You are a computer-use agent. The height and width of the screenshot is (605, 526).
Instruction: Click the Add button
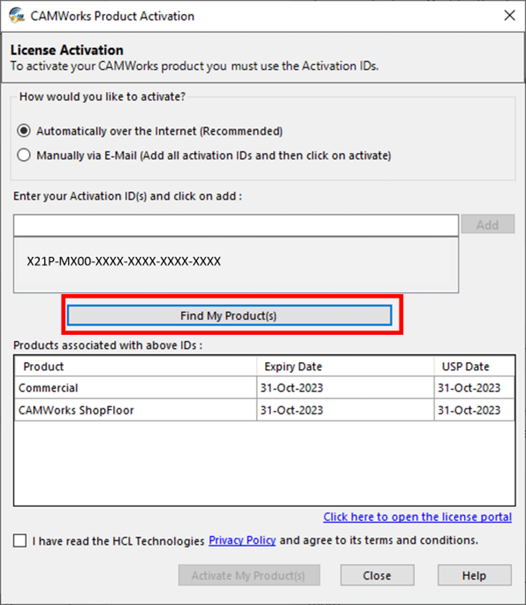click(x=487, y=224)
